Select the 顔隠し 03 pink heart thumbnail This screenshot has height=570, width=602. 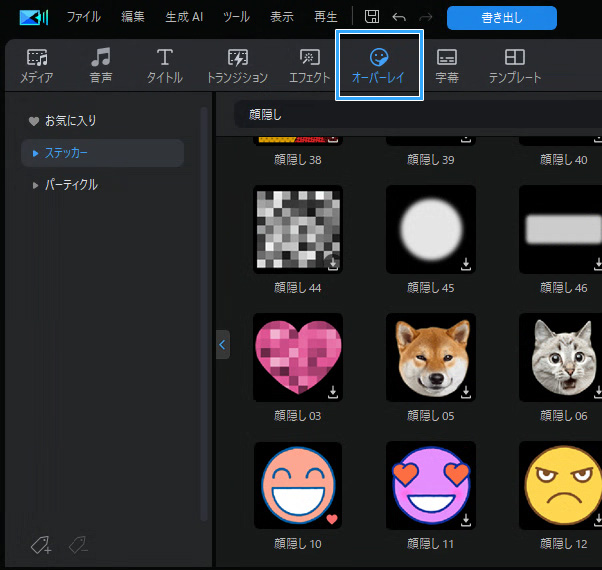coord(298,357)
